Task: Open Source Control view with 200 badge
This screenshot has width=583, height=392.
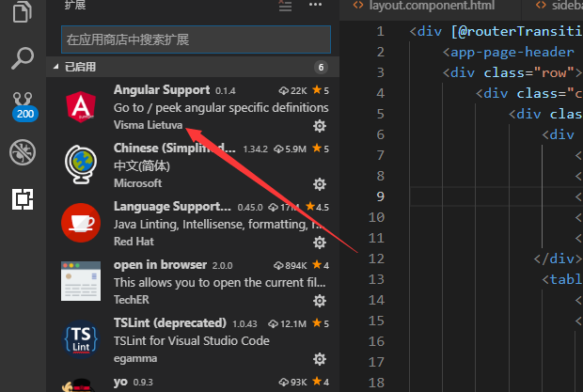Action: click(x=24, y=106)
